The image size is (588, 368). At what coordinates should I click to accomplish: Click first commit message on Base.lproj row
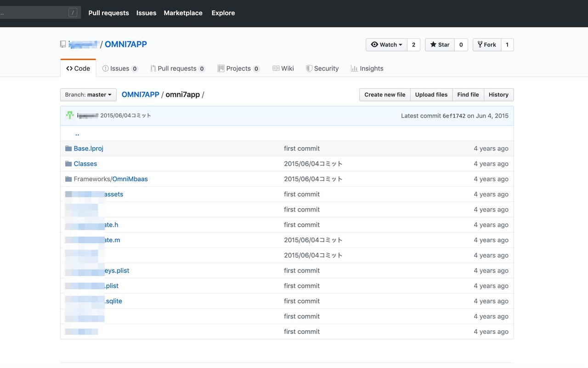coord(302,149)
